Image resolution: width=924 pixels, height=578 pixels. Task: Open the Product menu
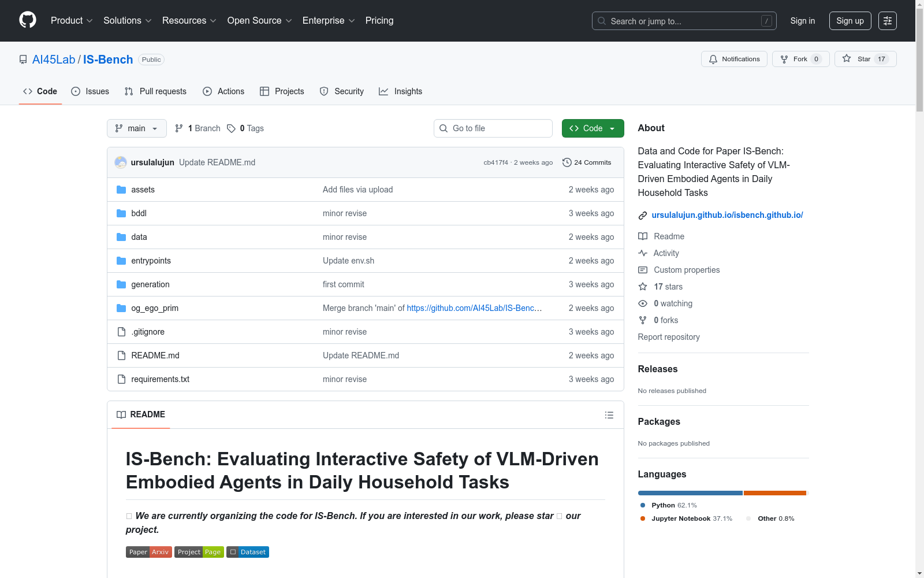pos(72,21)
